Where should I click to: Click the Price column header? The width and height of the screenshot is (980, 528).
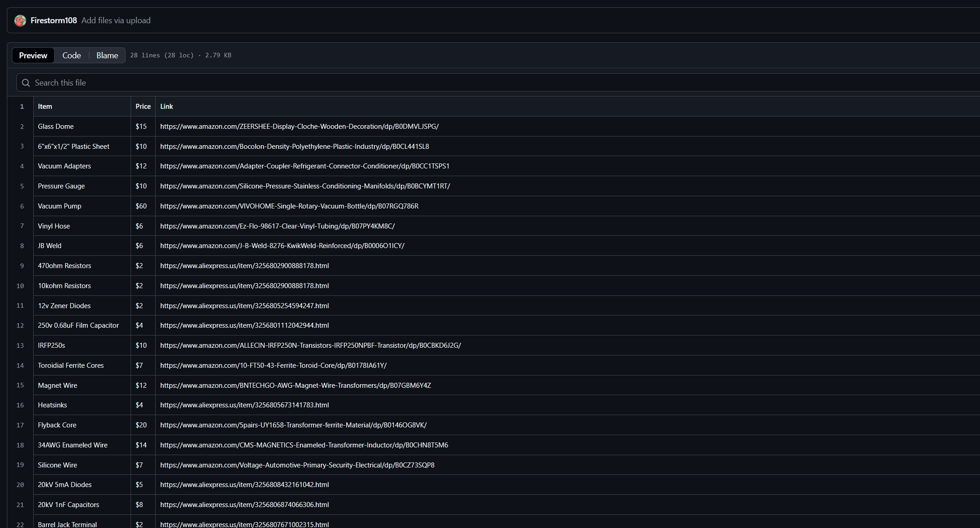(x=143, y=107)
